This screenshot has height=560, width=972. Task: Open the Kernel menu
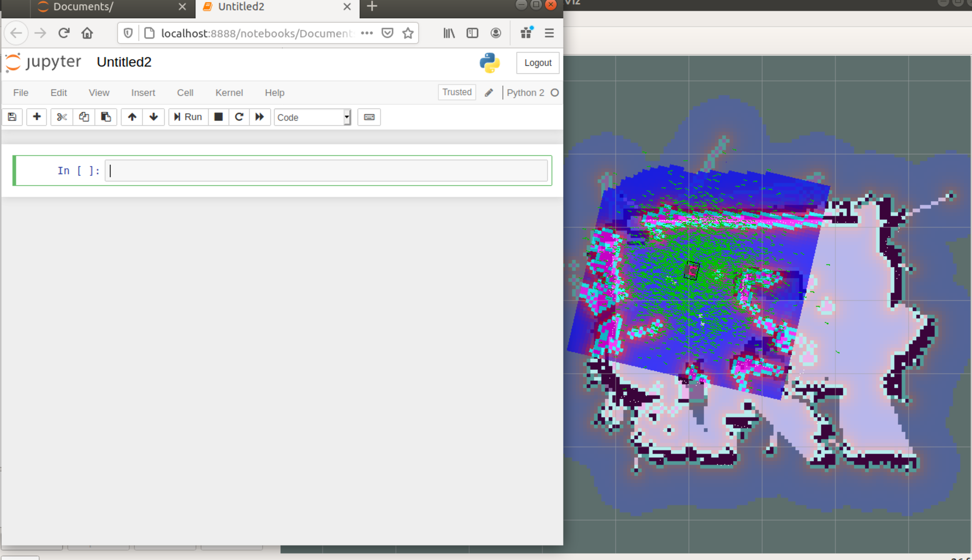pyautogui.click(x=229, y=93)
